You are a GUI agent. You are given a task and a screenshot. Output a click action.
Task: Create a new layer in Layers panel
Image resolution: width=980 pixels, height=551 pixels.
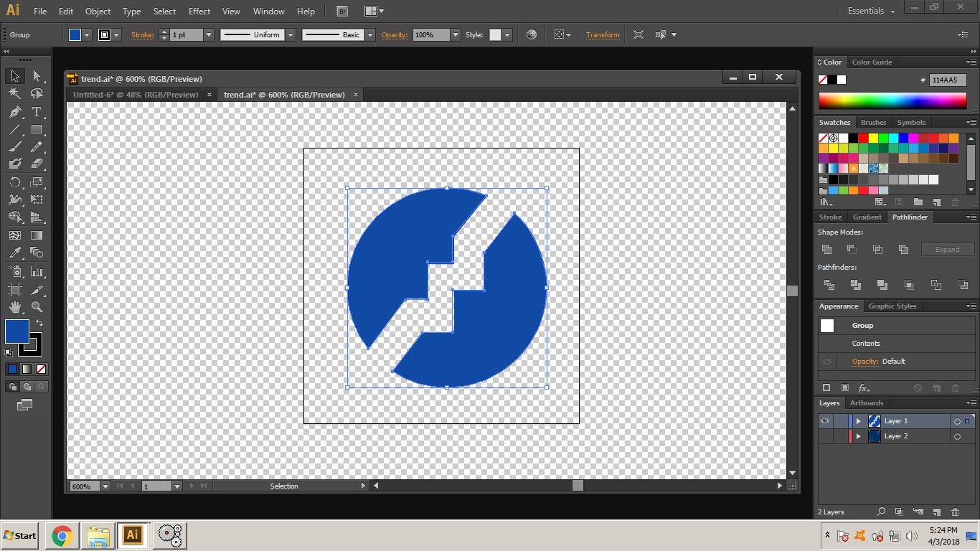936,512
